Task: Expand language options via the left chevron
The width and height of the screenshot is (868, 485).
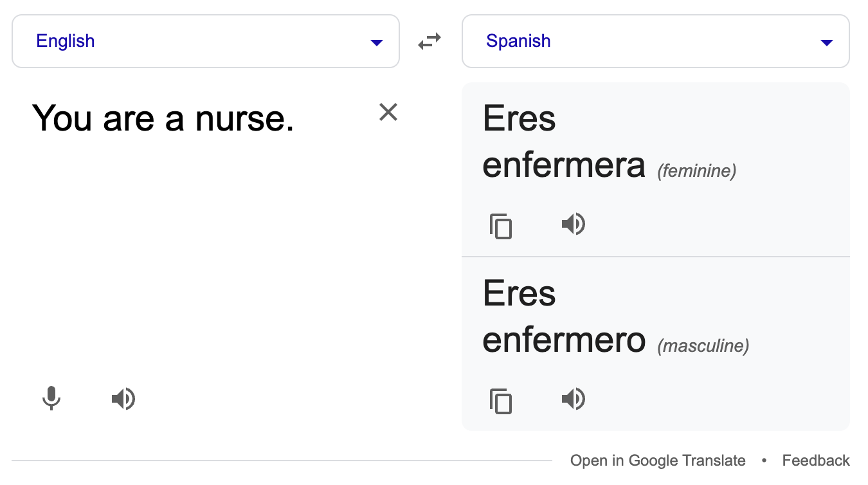Action: tap(376, 41)
